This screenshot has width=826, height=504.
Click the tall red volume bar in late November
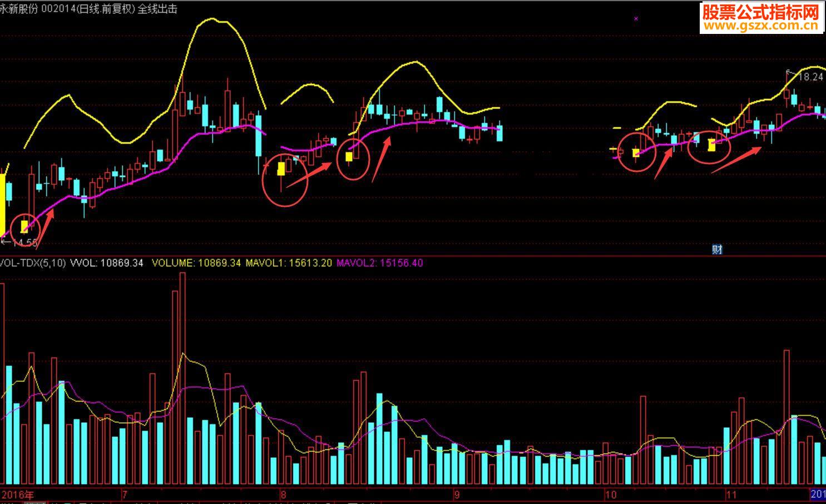coord(787,417)
